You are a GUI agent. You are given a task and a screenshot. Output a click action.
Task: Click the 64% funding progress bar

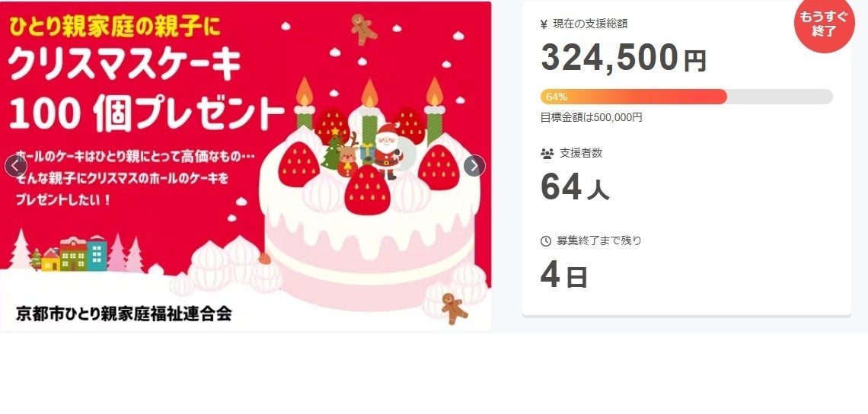click(x=687, y=97)
